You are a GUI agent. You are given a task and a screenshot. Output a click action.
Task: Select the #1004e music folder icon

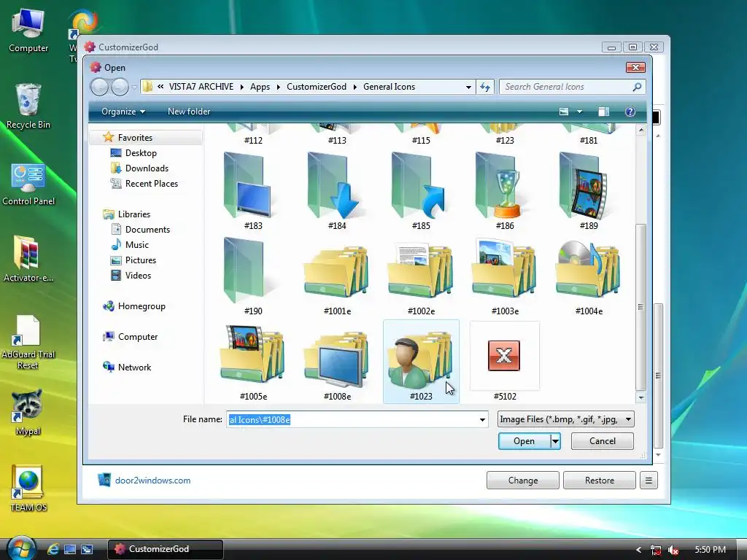(x=589, y=276)
